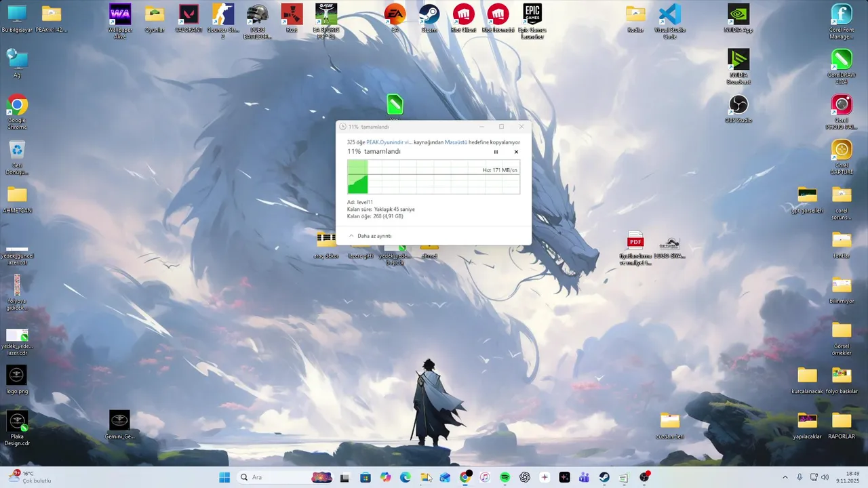Select the Visual Studio Code shortcut

pyautogui.click(x=670, y=22)
